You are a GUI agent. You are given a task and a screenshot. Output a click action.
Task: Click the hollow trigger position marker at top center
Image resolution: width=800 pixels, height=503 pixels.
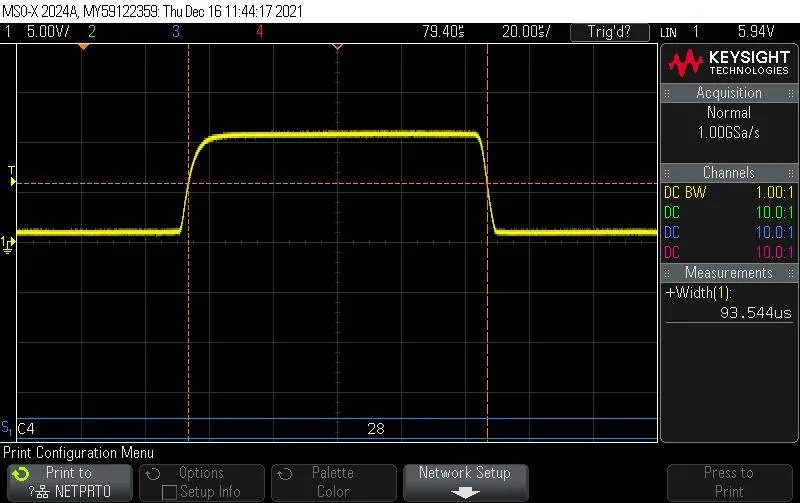tap(337, 47)
